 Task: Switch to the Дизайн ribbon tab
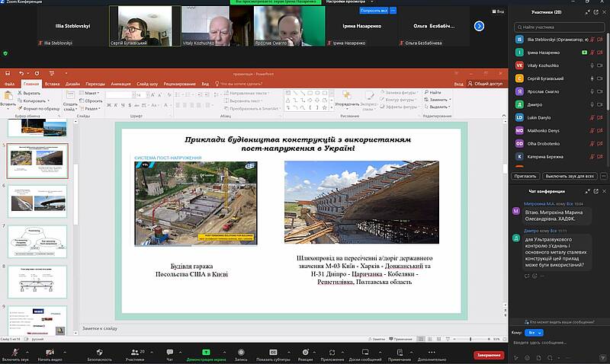pyautogui.click(x=72, y=84)
